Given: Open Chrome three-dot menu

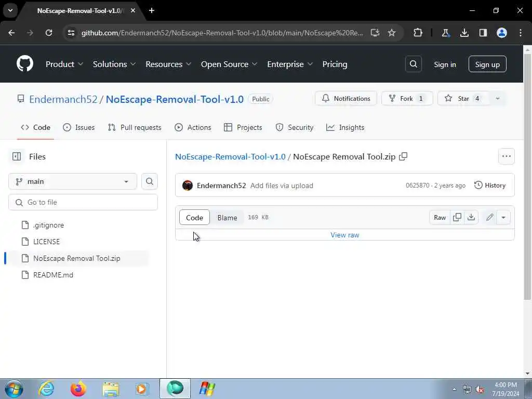Looking at the screenshot, I should pos(521,33).
